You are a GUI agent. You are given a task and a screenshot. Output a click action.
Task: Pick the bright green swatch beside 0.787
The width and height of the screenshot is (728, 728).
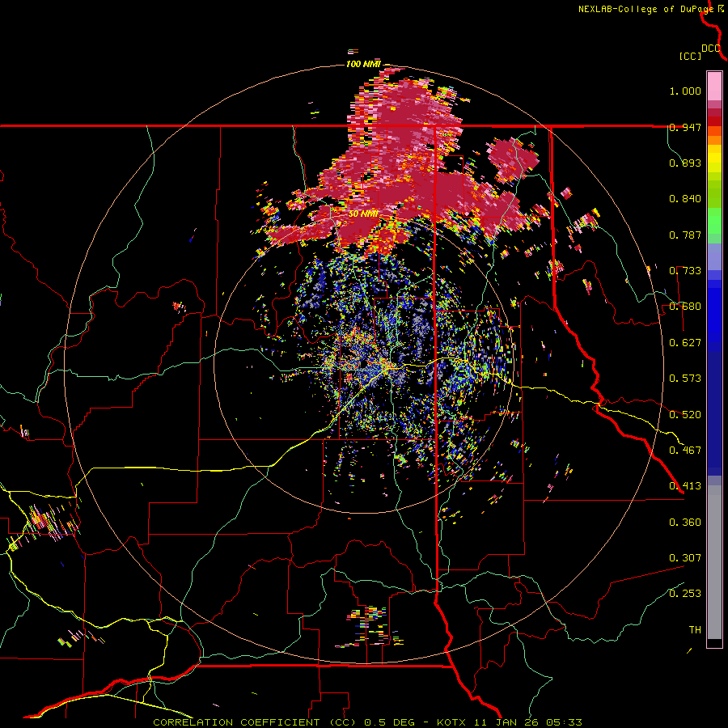[x=714, y=226]
